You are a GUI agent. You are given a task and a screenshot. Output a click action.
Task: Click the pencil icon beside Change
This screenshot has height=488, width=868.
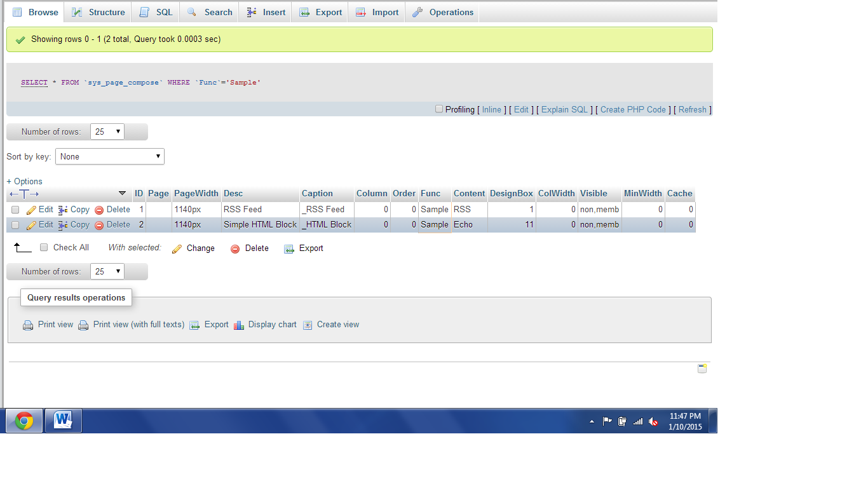tap(177, 248)
